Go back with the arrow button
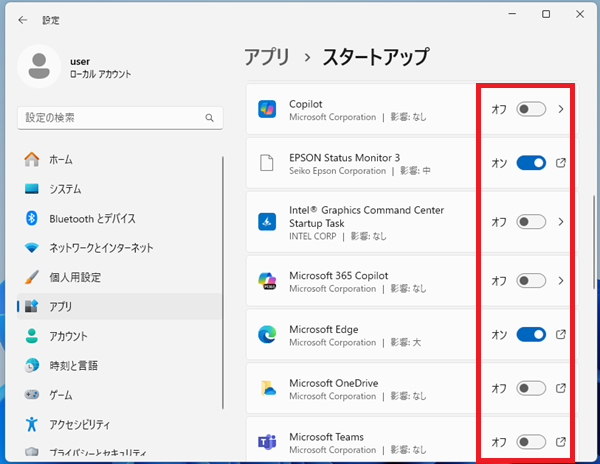Viewport: 600px width, 464px height. [23, 20]
